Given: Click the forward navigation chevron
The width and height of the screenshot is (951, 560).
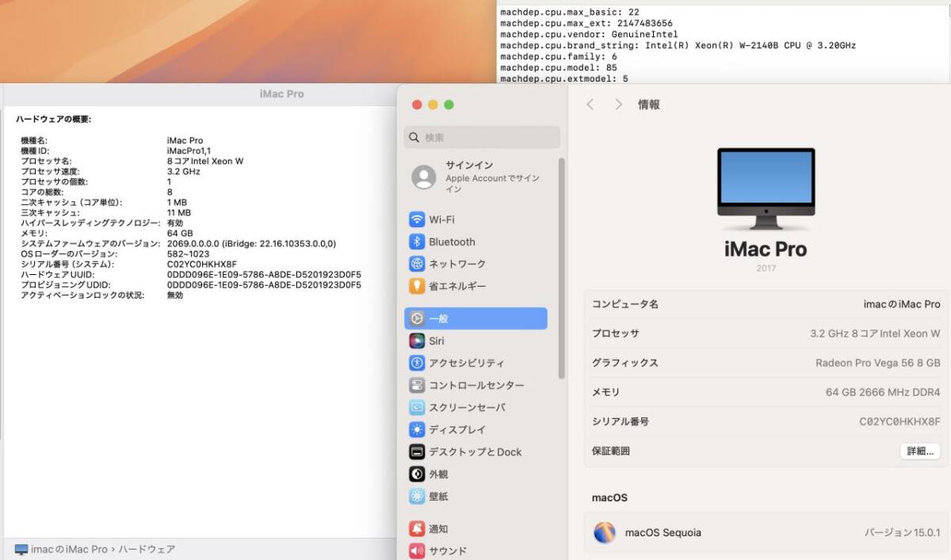Looking at the screenshot, I should [x=619, y=104].
